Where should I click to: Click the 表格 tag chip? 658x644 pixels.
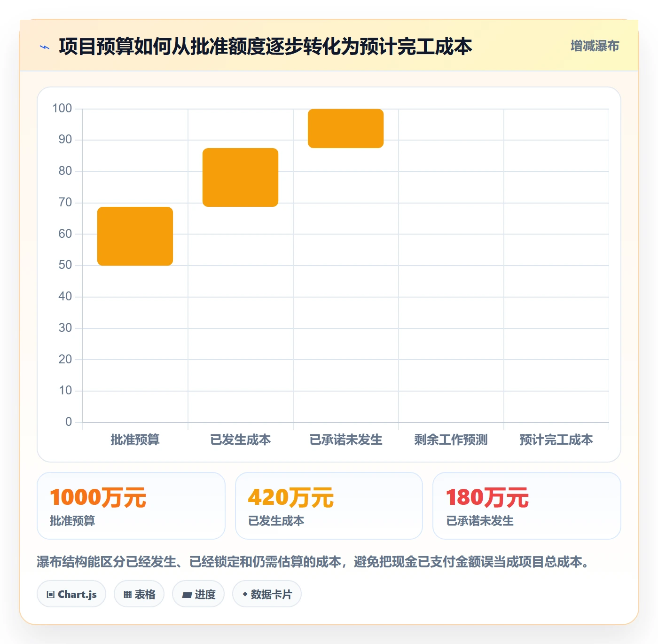click(x=139, y=594)
